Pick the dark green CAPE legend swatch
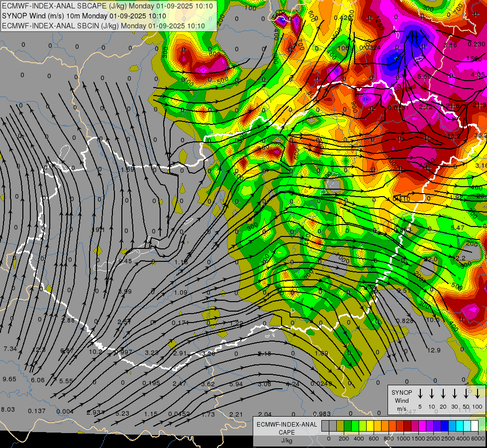The height and width of the screenshot is (448, 487). [x=348, y=426]
